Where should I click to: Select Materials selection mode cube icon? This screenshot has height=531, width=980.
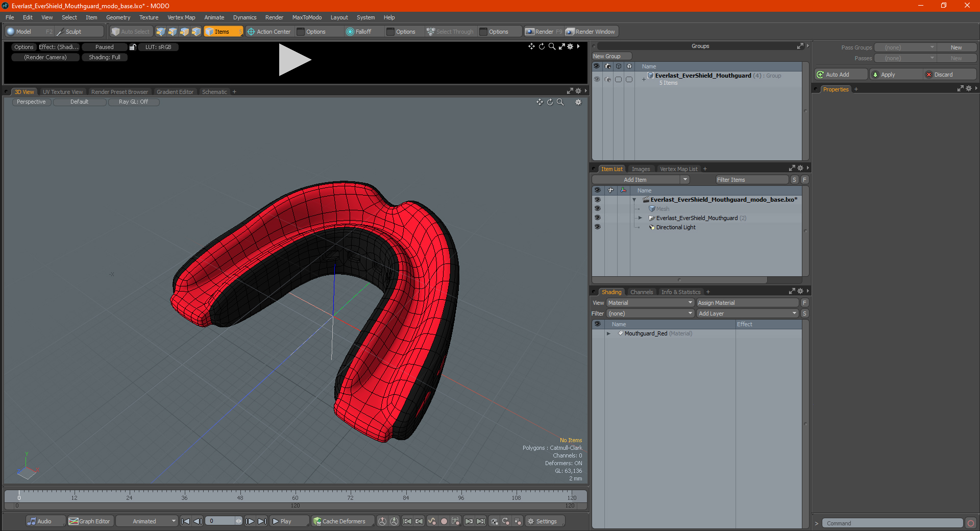click(x=196, y=32)
